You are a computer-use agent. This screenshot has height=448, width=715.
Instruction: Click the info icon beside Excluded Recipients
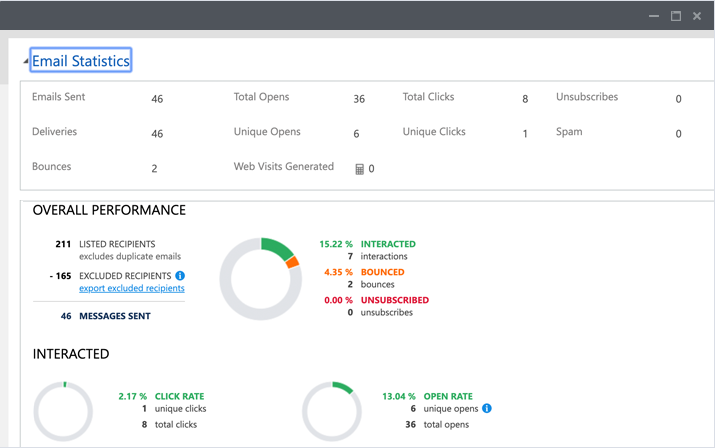coord(180,276)
